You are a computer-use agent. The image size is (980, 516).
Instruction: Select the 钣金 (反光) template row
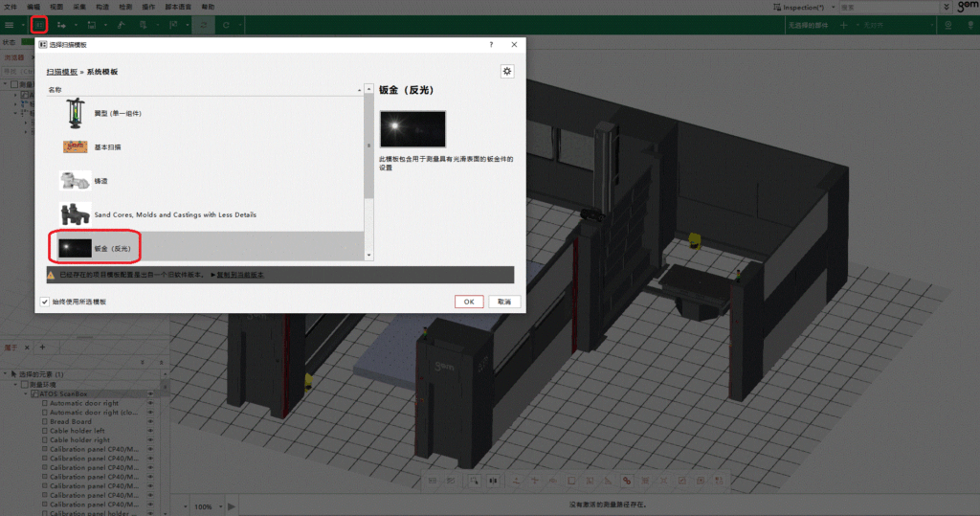pos(206,248)
